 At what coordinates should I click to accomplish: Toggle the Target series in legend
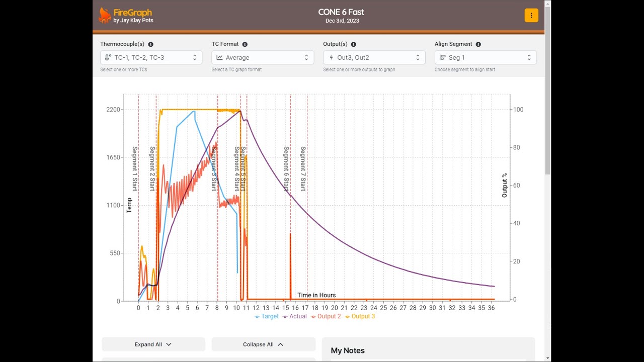(267, 316)
